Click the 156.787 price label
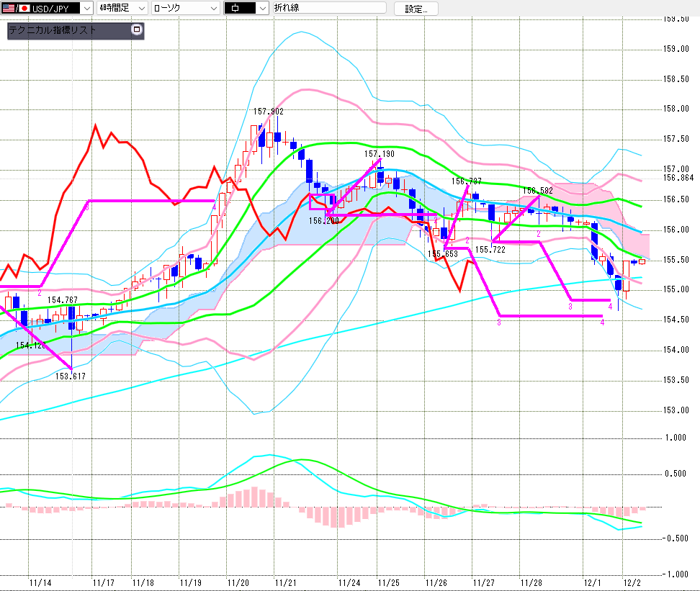The height and width of the screenshot is (591, 700). coord(466,181)
